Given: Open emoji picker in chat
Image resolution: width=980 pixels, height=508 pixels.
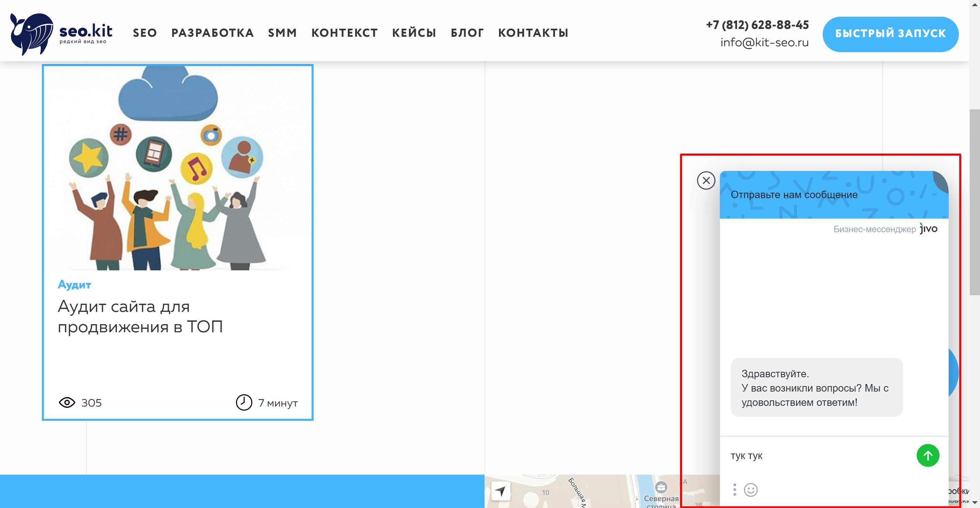Looking at the screenshot, I should tap(750, 490).
